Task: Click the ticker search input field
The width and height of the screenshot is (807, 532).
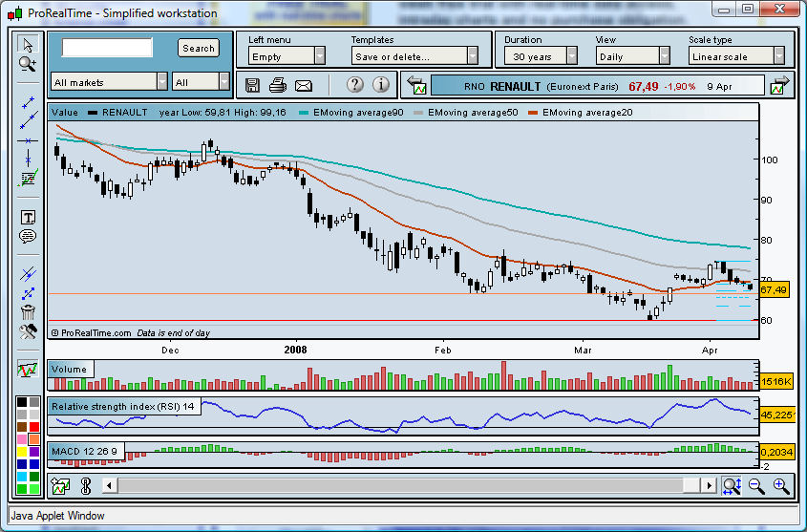Action: click(x=107, y=48)
